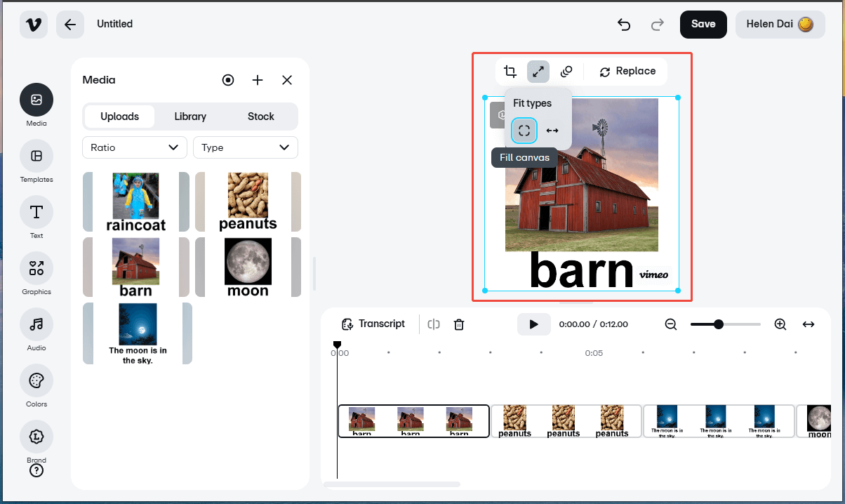Open the Ratio filter dropdown
The width and height of the screenshot is (845, 504).
pos(134,147)
